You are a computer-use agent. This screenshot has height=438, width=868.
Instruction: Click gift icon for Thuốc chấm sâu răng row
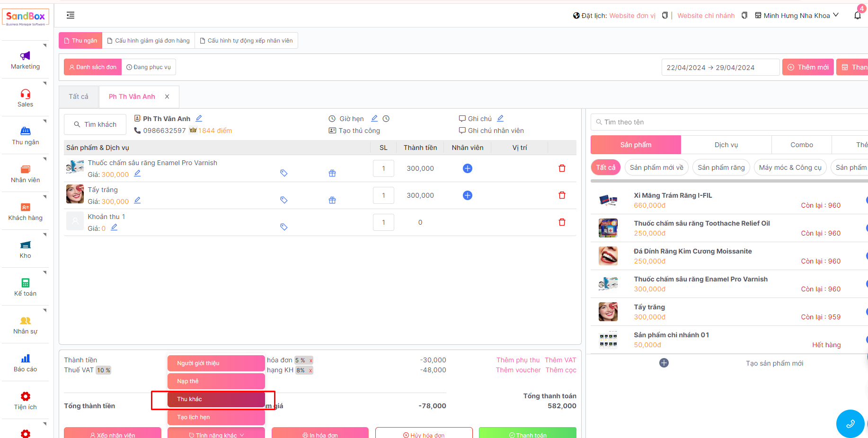pyautogui.click(x=332, y=173)
